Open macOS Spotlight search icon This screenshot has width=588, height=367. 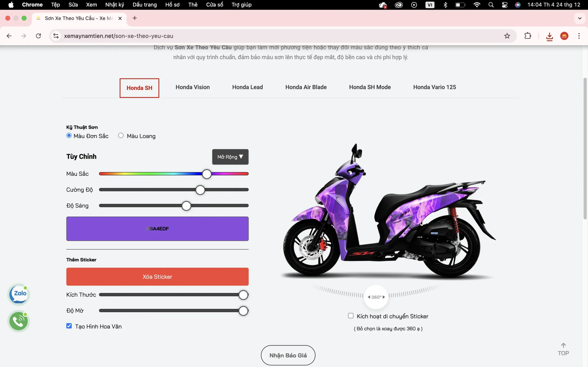[x=491, y=5]
